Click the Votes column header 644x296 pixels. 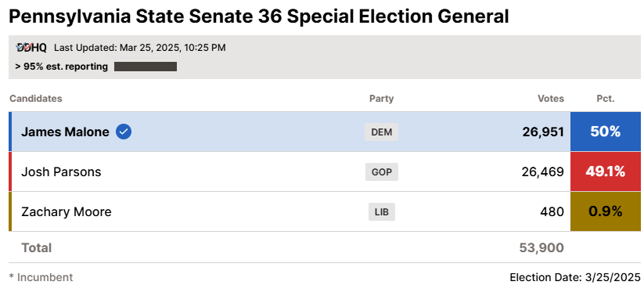pos(551,99)
